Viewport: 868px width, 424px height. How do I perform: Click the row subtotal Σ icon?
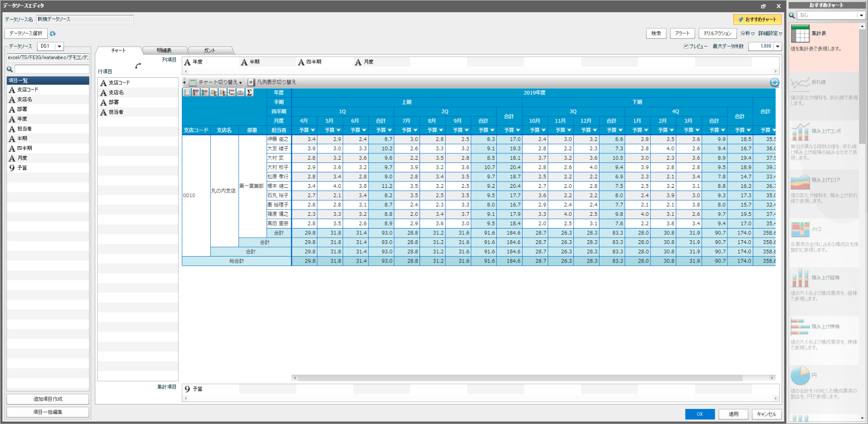point(214,92)
